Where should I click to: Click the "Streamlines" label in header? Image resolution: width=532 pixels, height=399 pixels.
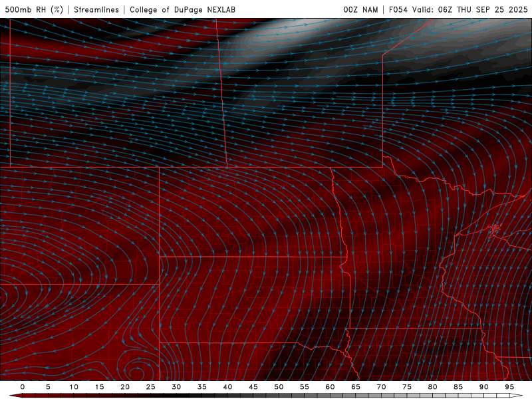pos(96,9)
